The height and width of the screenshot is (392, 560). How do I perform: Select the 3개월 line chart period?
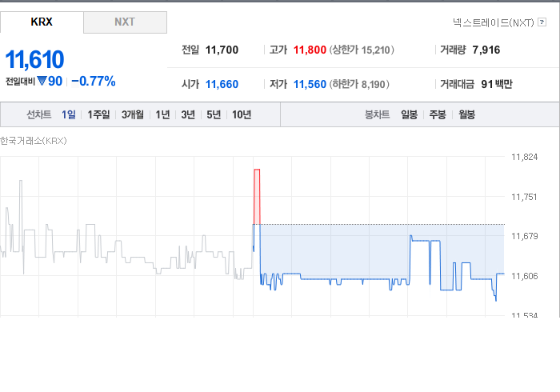tap(133, 114)
